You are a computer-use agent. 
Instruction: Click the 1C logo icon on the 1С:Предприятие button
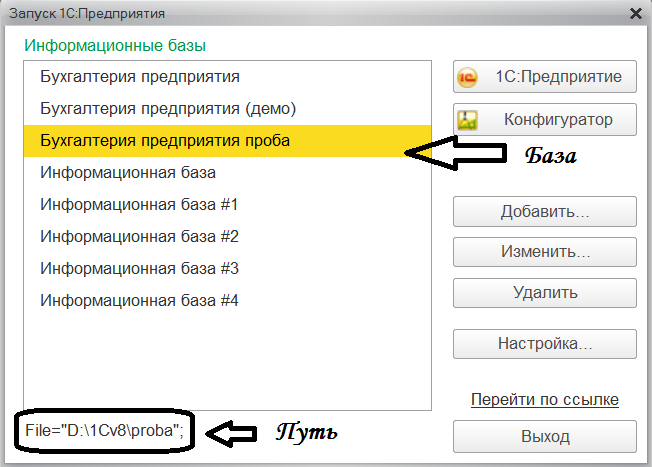467,77
